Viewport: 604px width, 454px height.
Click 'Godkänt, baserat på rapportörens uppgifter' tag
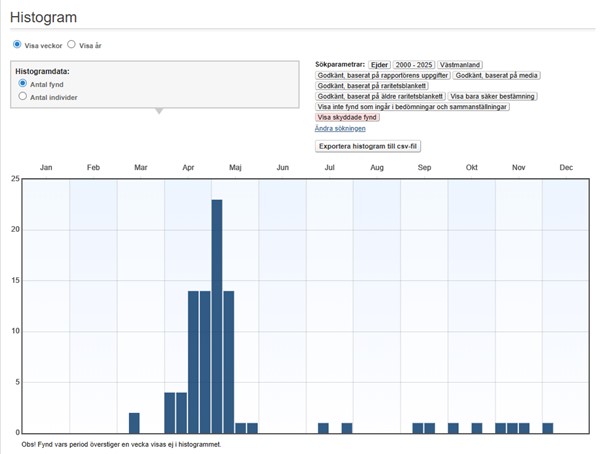coord(382,75)
